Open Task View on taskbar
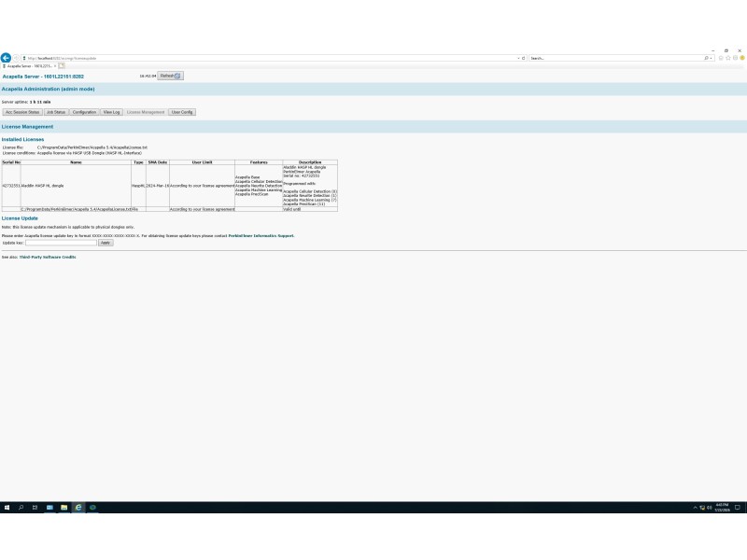This screenshot has width=747, height=560. click(35, 508)
